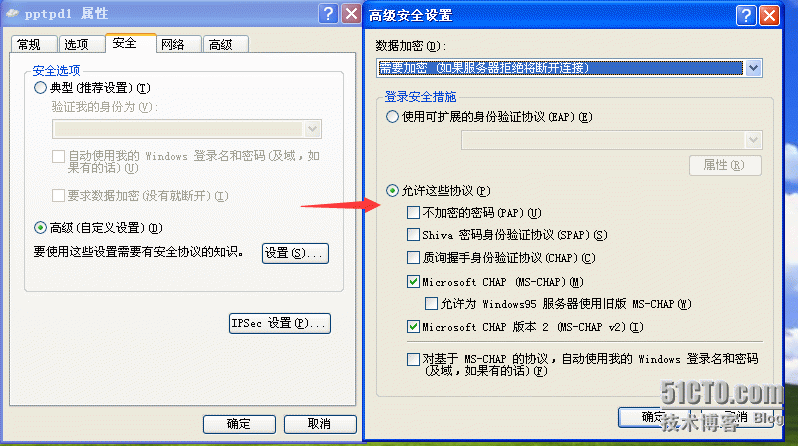Enable 不加密的密码(PAP) checkbox

[413, 212]
